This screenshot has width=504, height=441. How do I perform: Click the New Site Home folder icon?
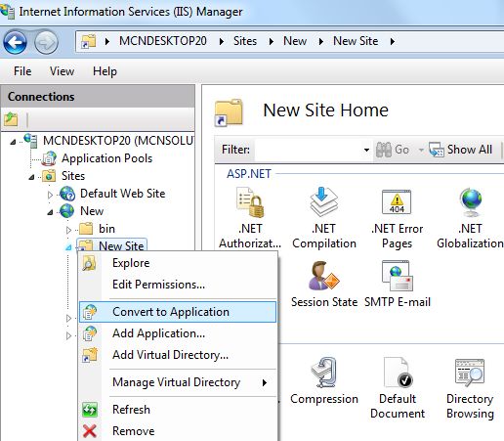(229, 112)
